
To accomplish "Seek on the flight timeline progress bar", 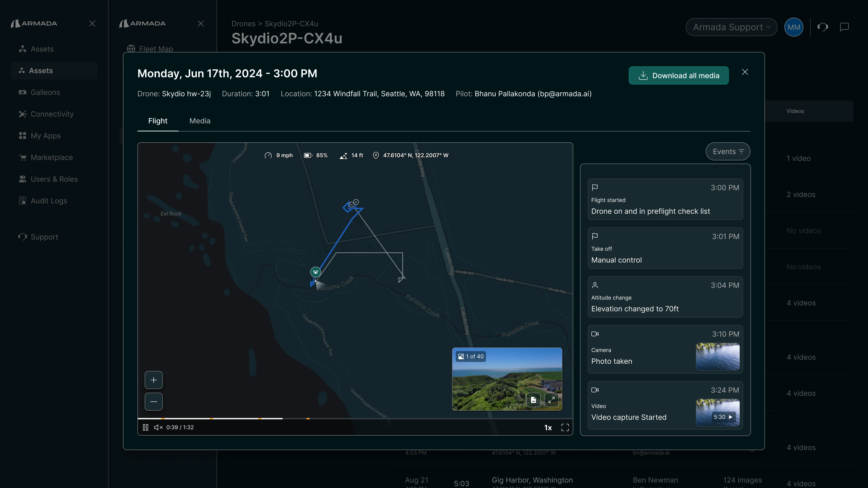I will [x=371, y=418].
